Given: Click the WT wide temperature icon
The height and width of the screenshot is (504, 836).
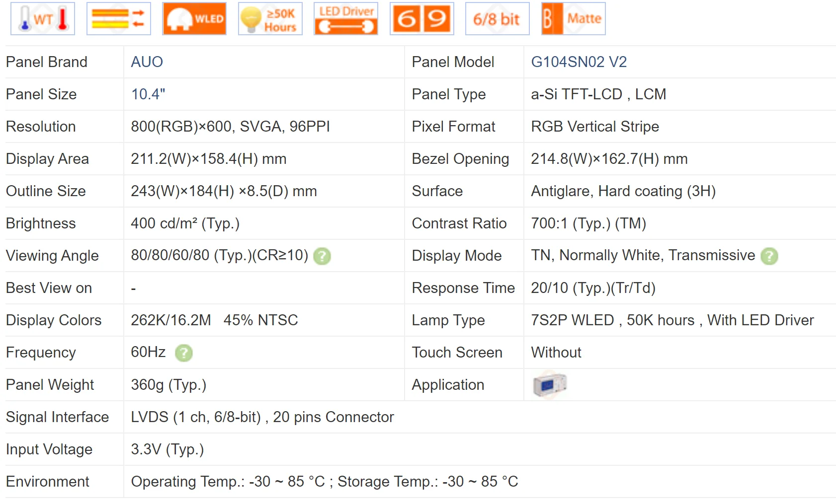Looking at the screenshot, I should click(x=43, y=19).
